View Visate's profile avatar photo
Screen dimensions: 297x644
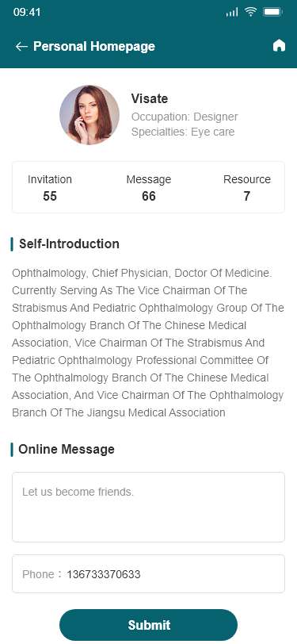pyautogui.click(x=89, y=115)
